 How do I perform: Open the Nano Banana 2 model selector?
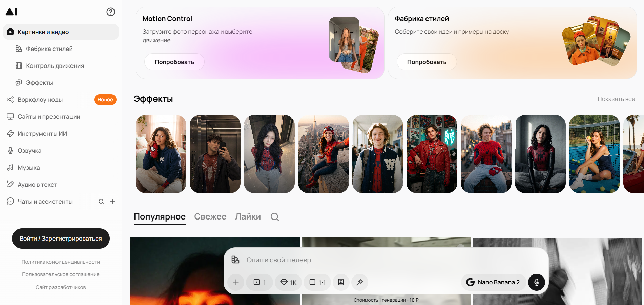point(494,282)
